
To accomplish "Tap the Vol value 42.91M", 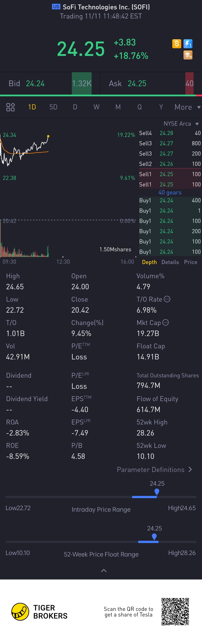I will point(18,357).
